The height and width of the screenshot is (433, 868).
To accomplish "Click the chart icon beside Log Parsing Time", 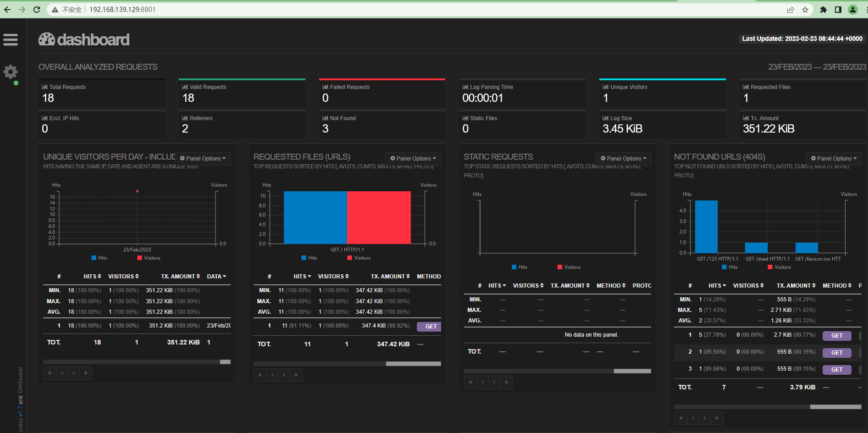I will (465, 87).
